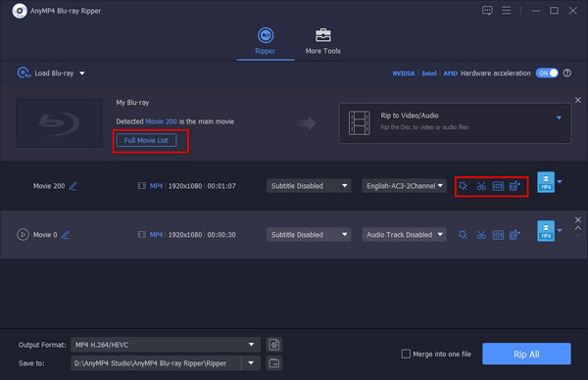Play Movie 0 preview button

[x=23, y=235]
